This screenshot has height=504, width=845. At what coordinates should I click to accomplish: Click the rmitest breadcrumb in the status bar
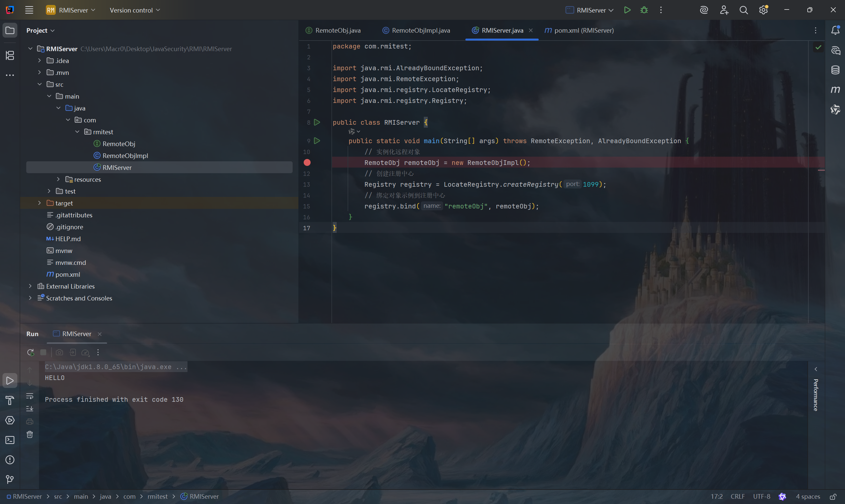(x=158, y=496)
